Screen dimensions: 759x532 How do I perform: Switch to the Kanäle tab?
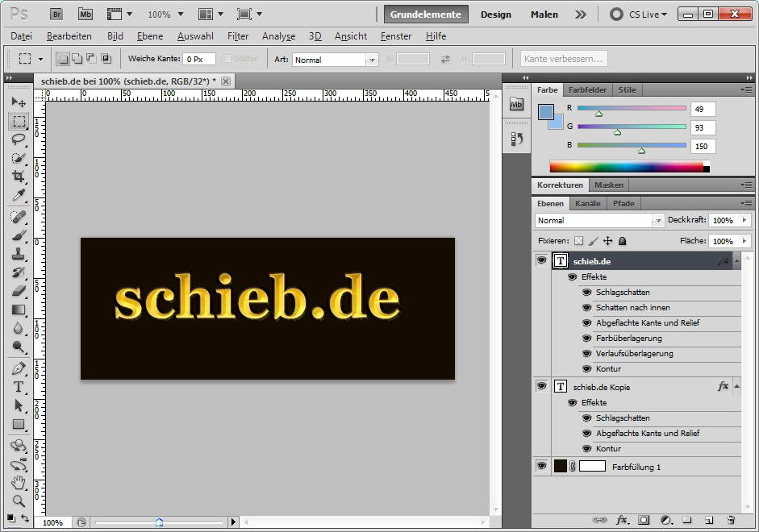coord(588,204)
